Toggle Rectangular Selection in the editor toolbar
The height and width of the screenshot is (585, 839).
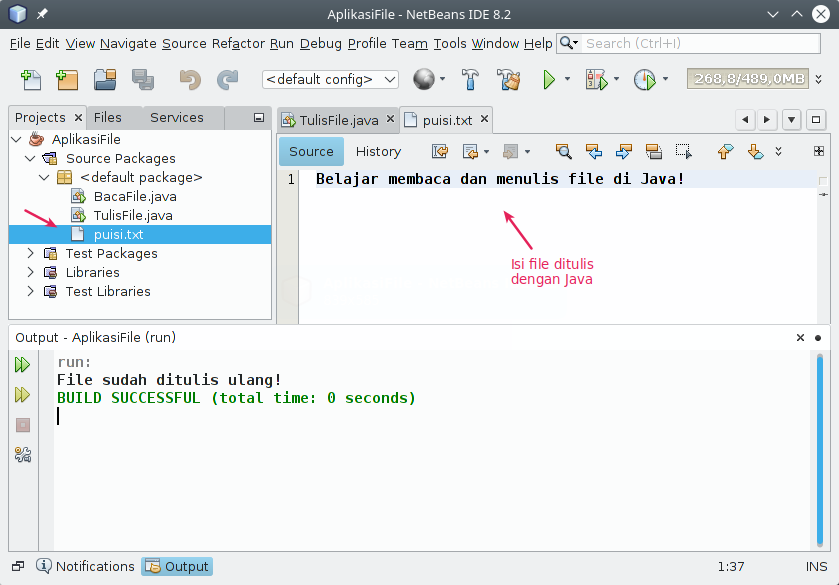pyautogui.click(x=685, y=151)
